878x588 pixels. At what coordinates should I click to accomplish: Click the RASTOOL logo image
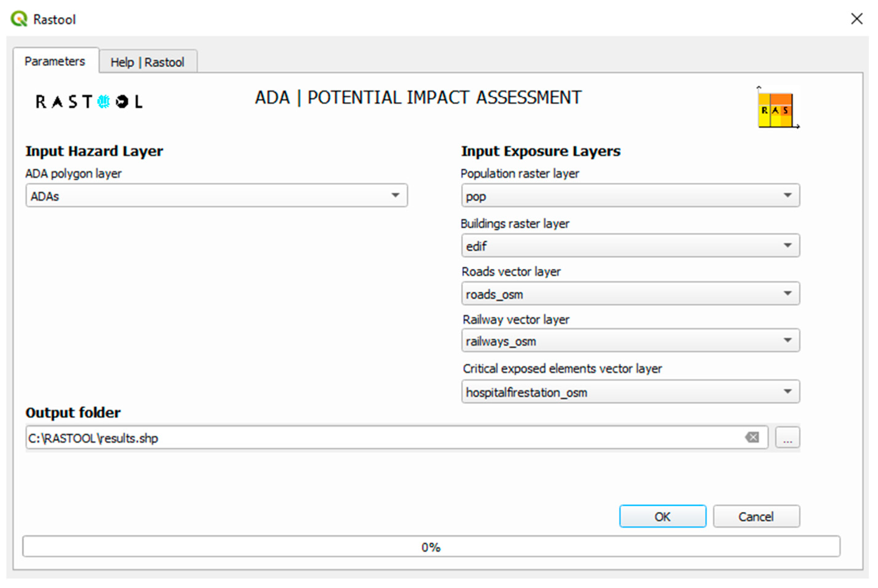tap(89, 101)
